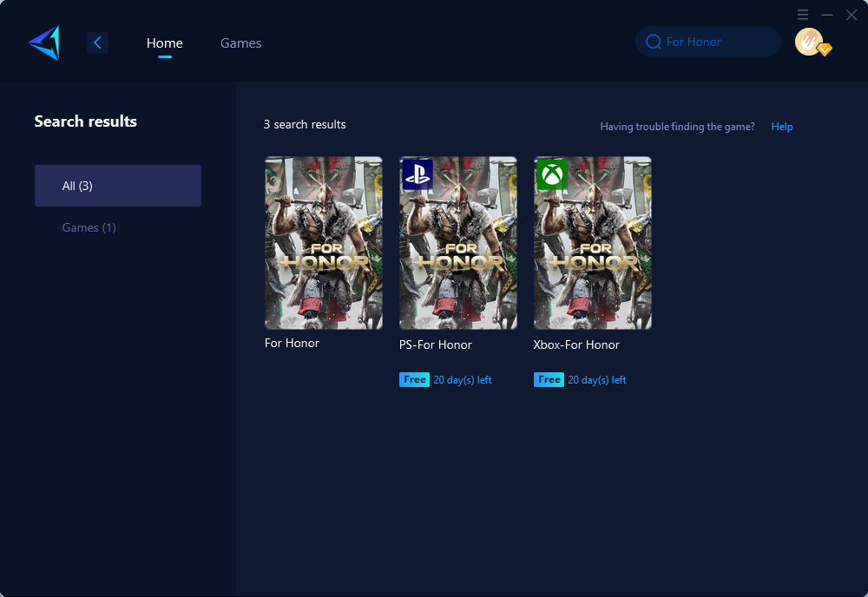Select the All (3) filter

118,186
